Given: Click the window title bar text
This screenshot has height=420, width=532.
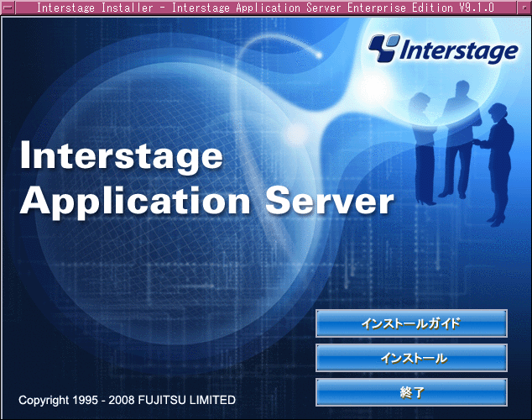Looking at the screenshot, I should click(265, 8).
